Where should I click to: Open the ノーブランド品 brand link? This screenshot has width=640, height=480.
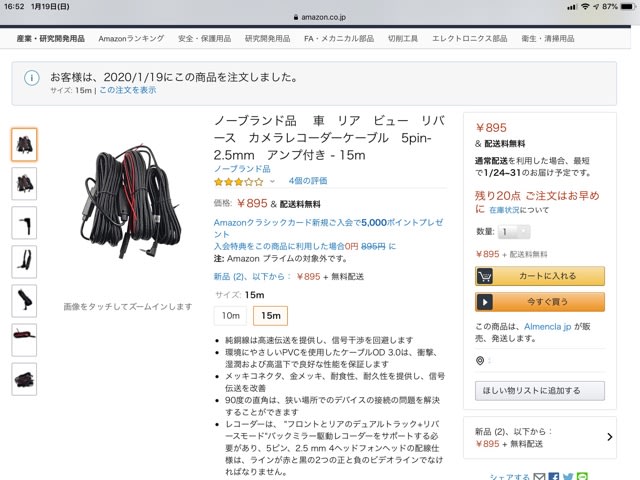242,169
